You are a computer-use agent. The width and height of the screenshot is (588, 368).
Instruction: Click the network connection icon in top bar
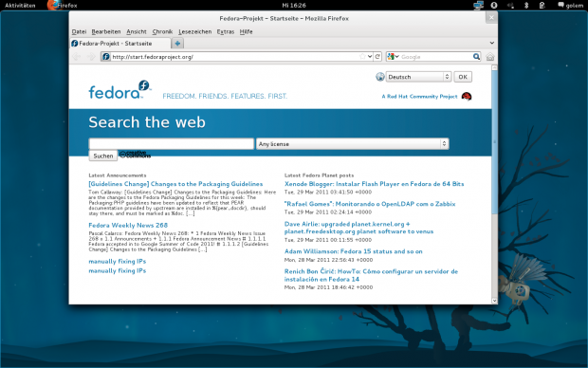(x=479, y=5)
